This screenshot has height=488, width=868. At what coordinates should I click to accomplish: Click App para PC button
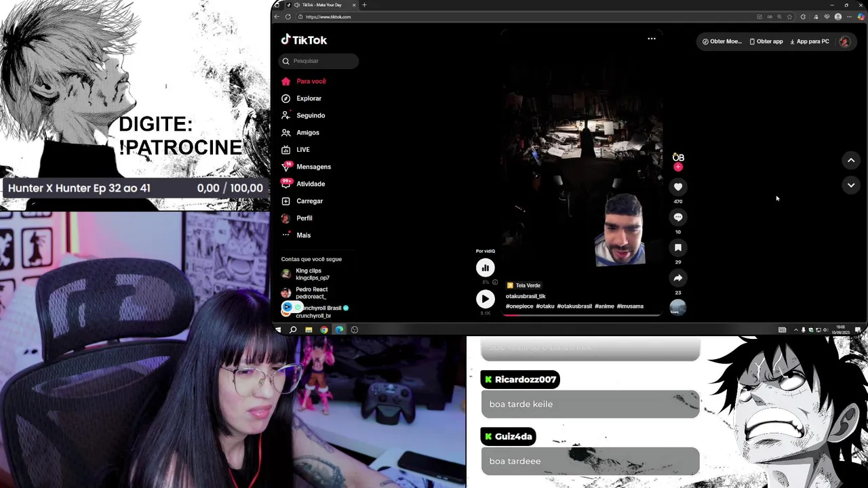pos(810,41)
